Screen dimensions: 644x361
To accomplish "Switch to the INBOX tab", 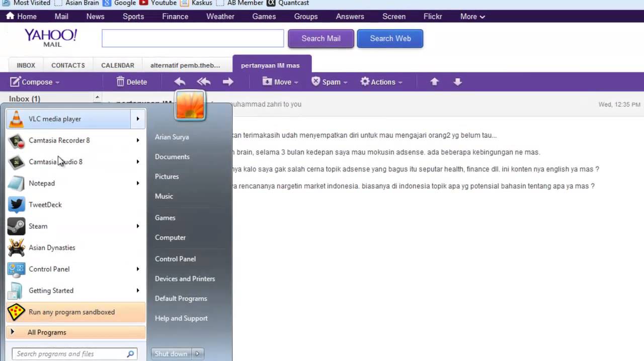I will point(26,65).
